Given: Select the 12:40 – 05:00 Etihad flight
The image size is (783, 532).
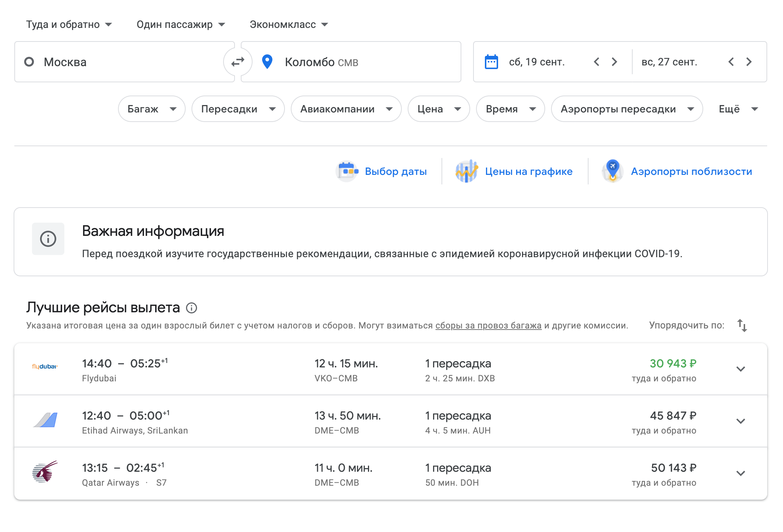Looking at the screenshot, I should point(391,421).
